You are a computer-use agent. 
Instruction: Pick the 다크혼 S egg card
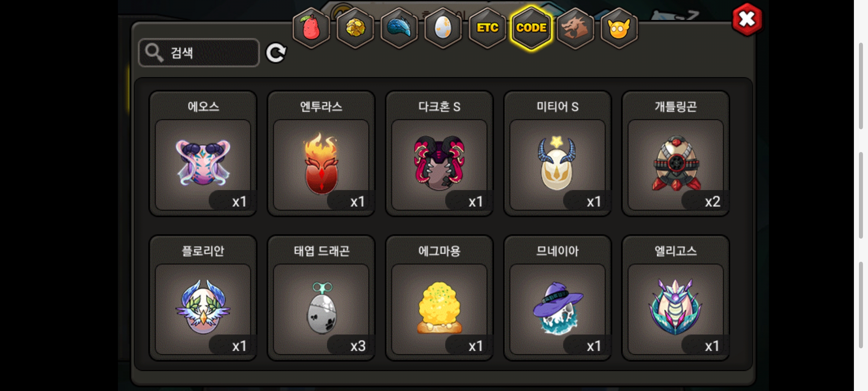tap(439, 154)
